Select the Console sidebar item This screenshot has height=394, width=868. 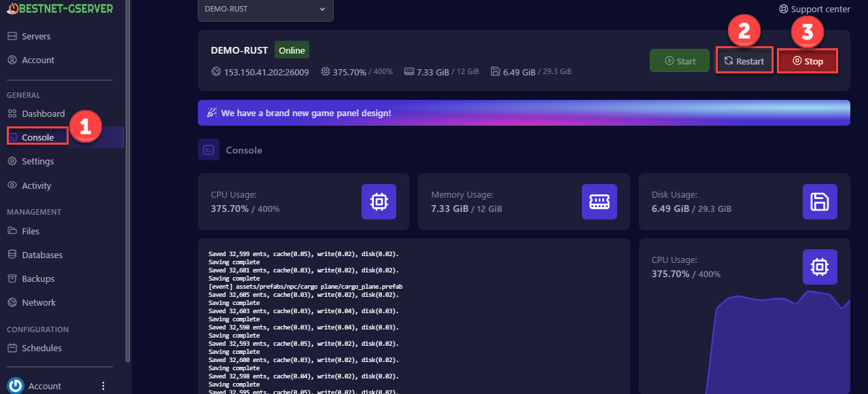point(37,137)
